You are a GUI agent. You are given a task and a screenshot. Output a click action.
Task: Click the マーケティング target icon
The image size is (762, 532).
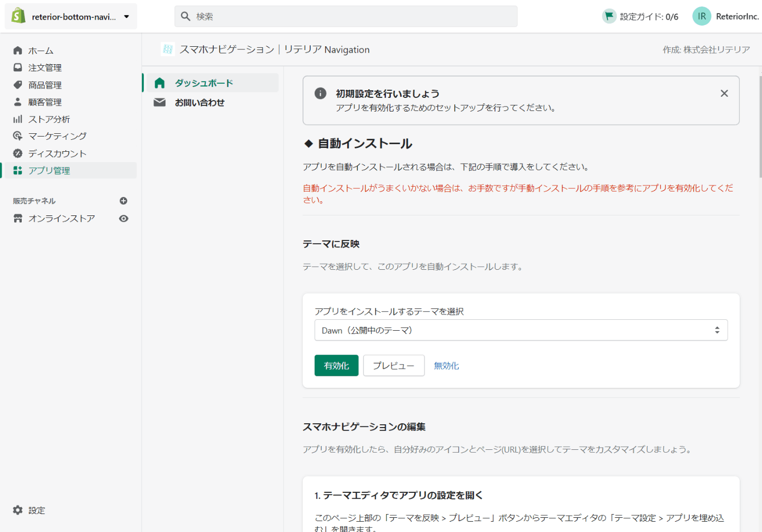[18, 136]
